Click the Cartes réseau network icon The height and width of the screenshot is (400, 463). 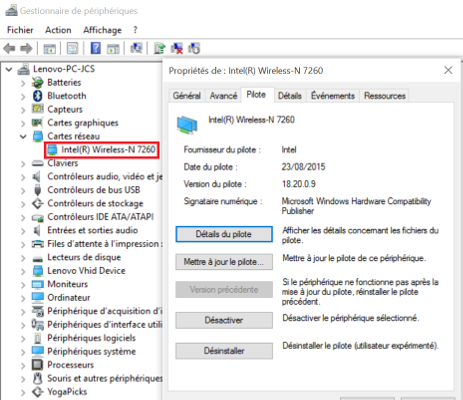tap(38, 136)
